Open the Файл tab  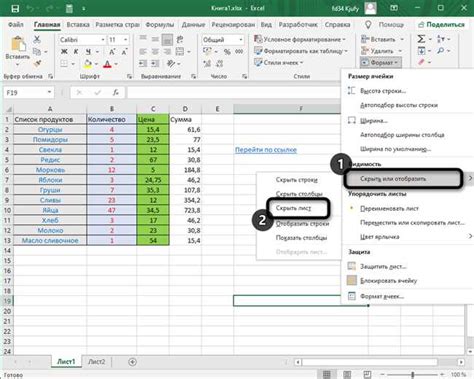(15, 24)
